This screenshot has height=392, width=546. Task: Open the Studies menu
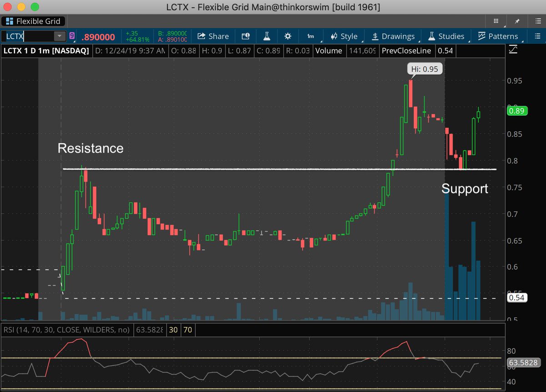[x=446, y=36]
